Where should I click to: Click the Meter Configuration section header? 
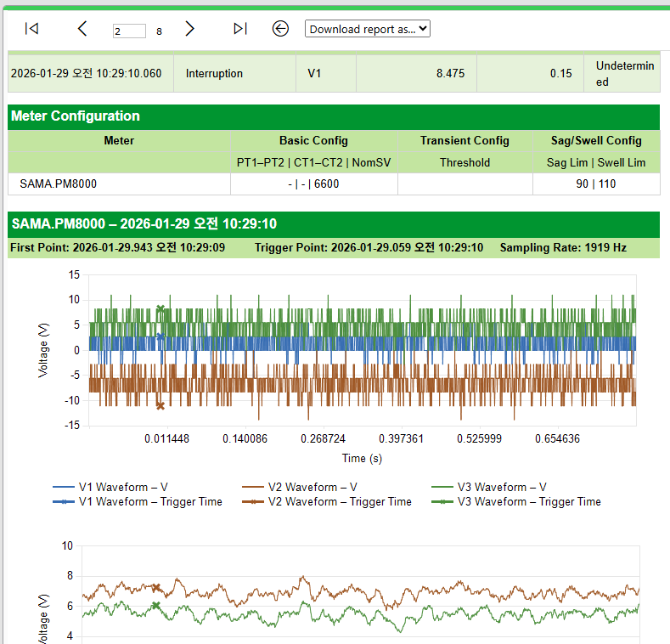pyautogui.click(x=334, y=116)
